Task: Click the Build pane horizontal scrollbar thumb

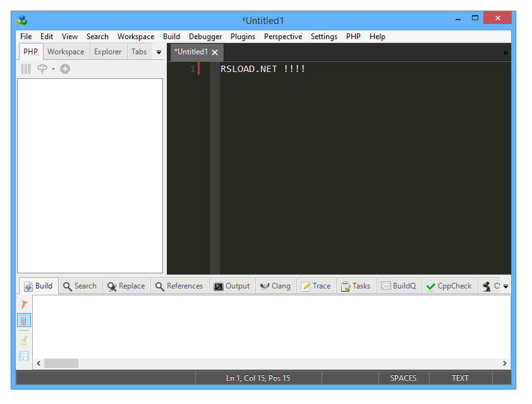Action: pyautogui.click(x=61, y=364)
